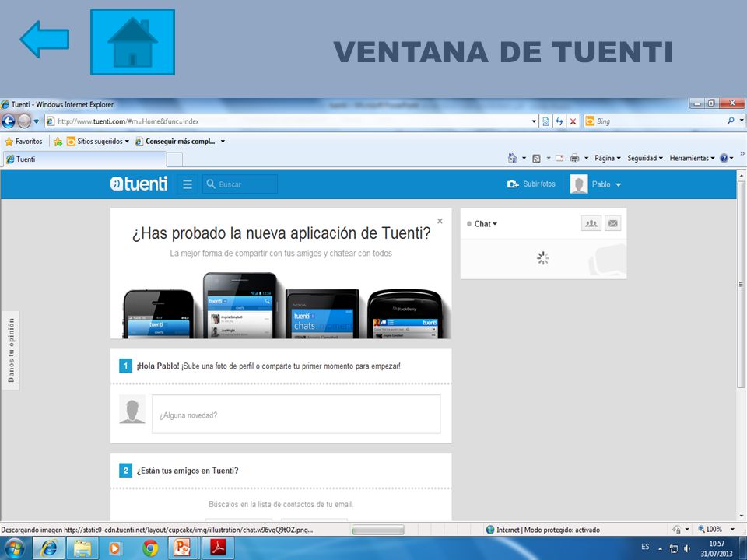Open the tuenti hamburger menu
The height and width of the screenshot is (560, 747).
coord(188,184)
